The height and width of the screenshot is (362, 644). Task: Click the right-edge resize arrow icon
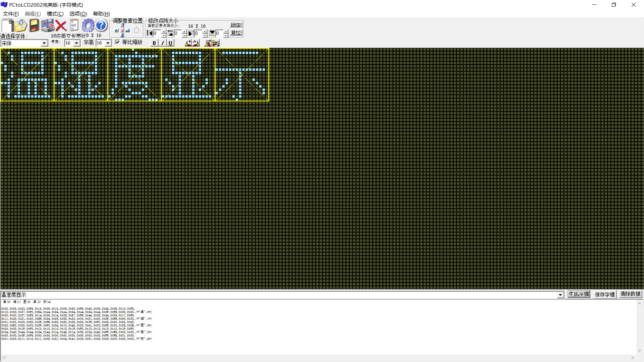tap(191, 33)
